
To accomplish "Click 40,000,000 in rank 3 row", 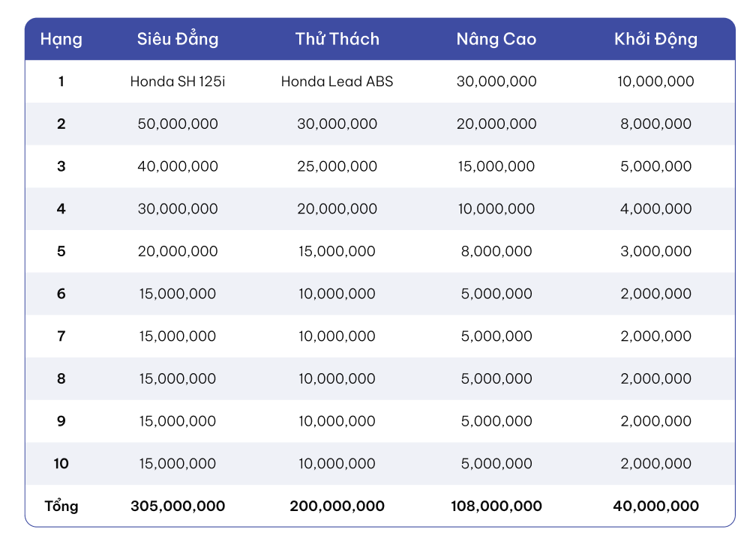I will pyautogui.click(x=178, y=166).
